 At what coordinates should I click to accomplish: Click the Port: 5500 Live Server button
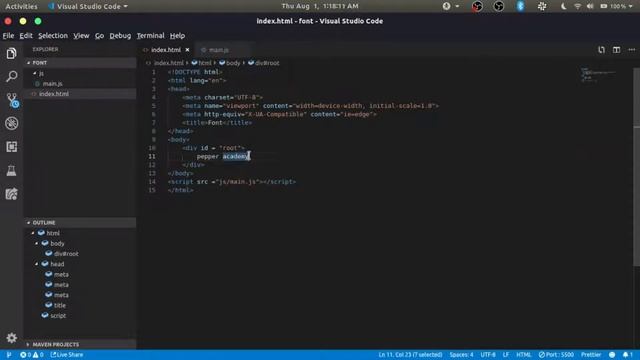coord(556,355)
